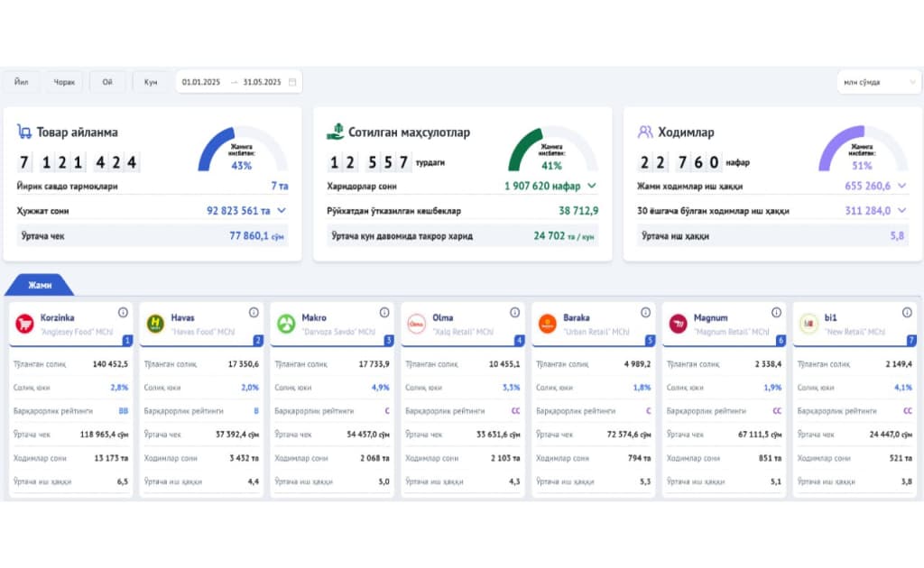Viewport: 924px width, 568px height.
Task: Switch period to Чорак
Action: 63,82
